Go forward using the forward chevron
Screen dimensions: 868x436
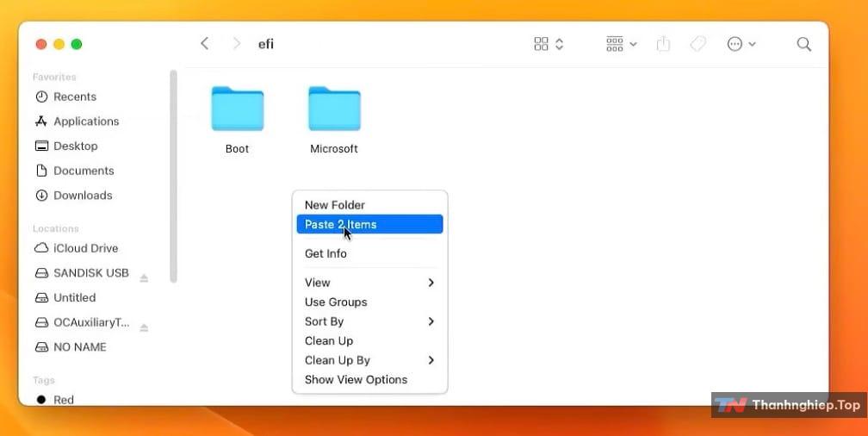(237, 44)
